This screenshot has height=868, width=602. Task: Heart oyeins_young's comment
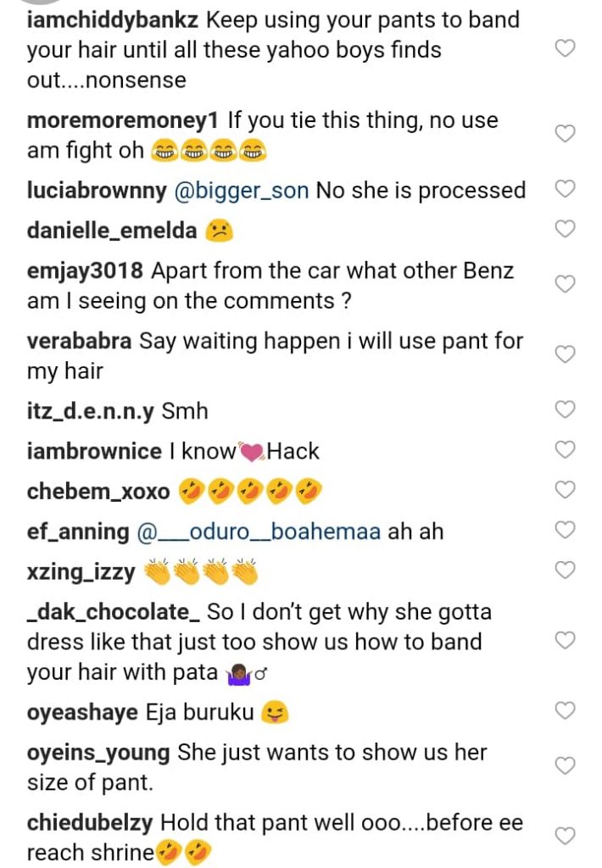coord(564,766)
